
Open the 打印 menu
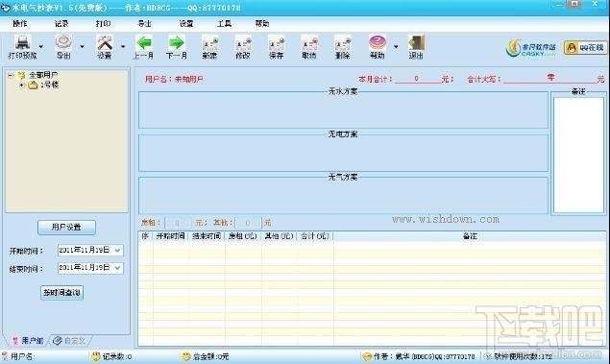(103, 24)
